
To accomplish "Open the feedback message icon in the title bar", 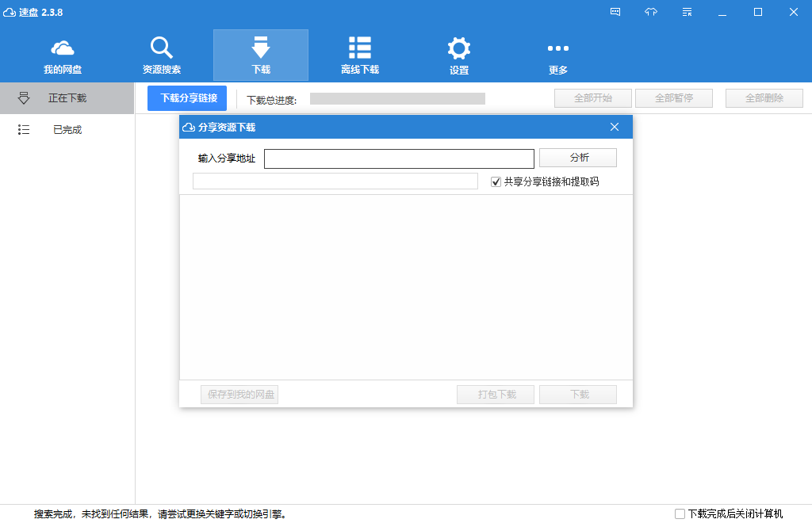I will pos(615,12).
